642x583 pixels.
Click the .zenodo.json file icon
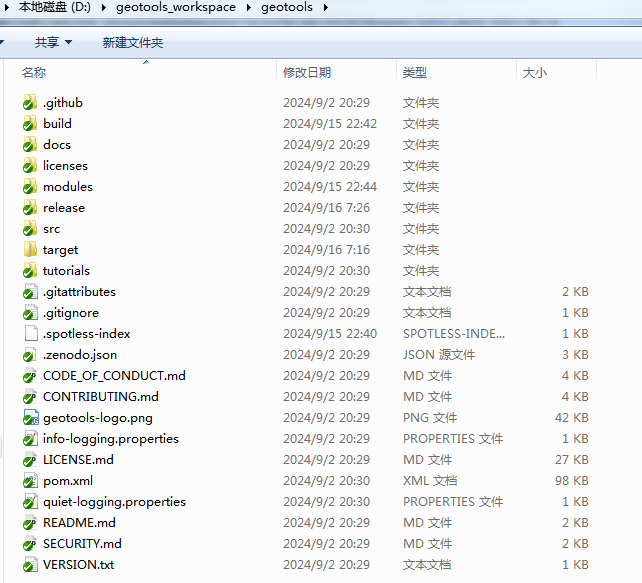click(30, 355)
